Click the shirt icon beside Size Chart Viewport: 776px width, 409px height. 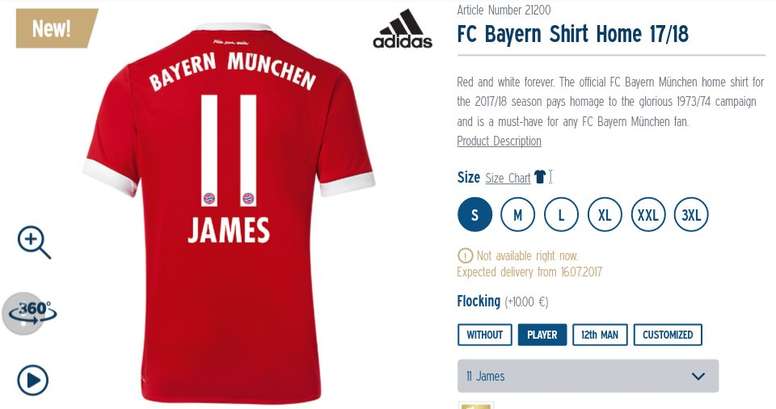click(x=540, y=176)
